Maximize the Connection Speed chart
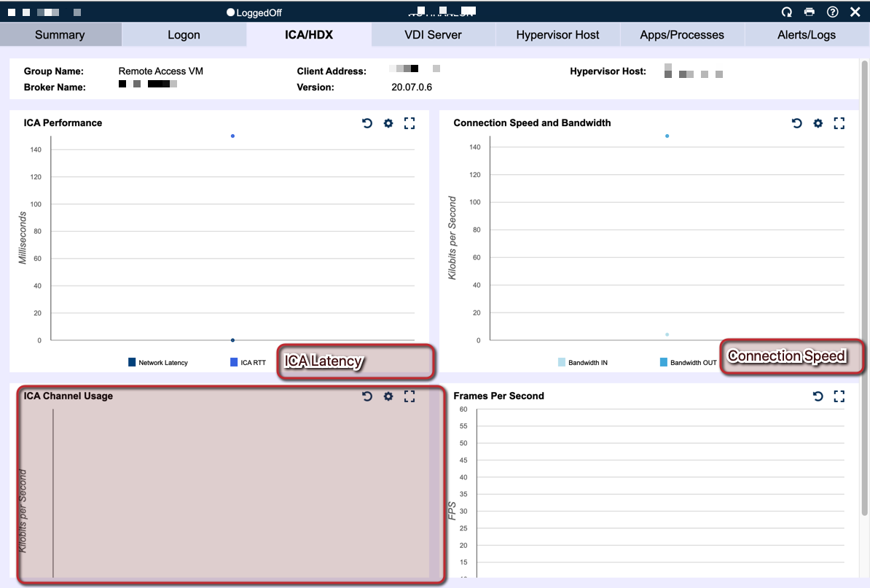Image resolution: width=870 pixels, height=588 pixels. click(839, 123)
